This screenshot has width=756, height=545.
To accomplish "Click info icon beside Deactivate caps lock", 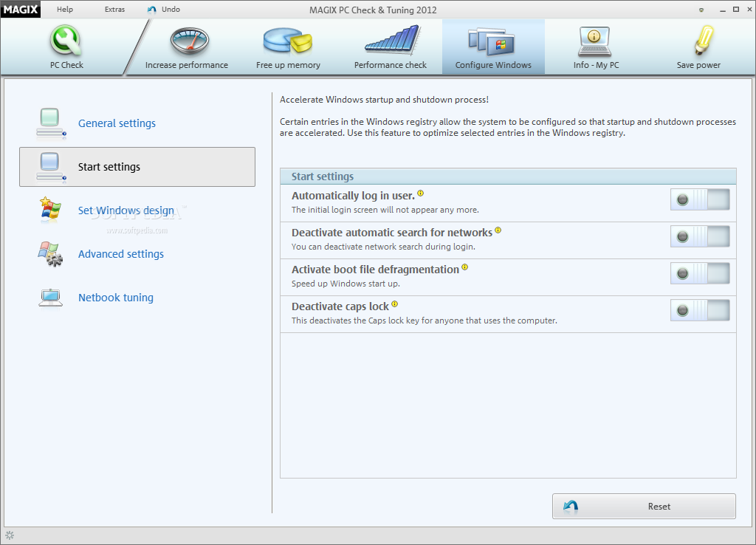I will (395, 304).
